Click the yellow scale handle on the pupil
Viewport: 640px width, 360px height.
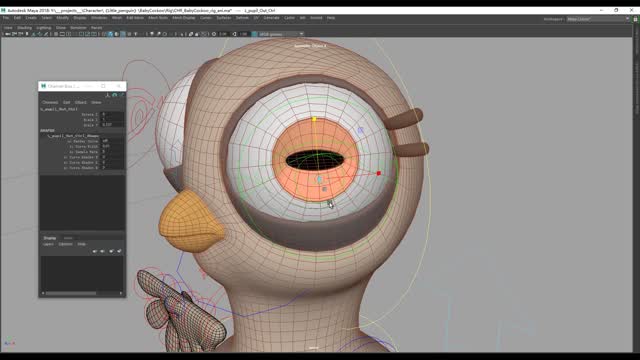314,119
